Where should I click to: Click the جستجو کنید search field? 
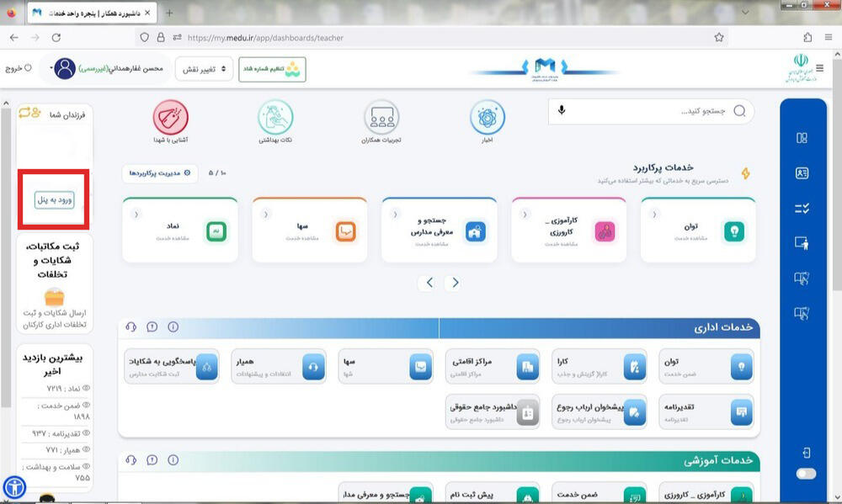click(x=651, y=111)
